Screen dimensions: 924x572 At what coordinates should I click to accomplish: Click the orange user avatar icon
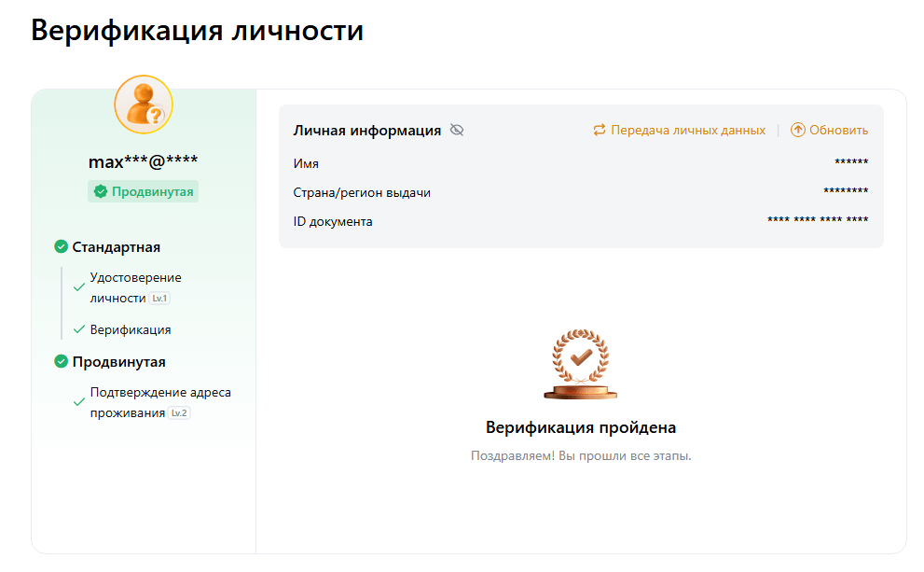[x=144, y=104]
